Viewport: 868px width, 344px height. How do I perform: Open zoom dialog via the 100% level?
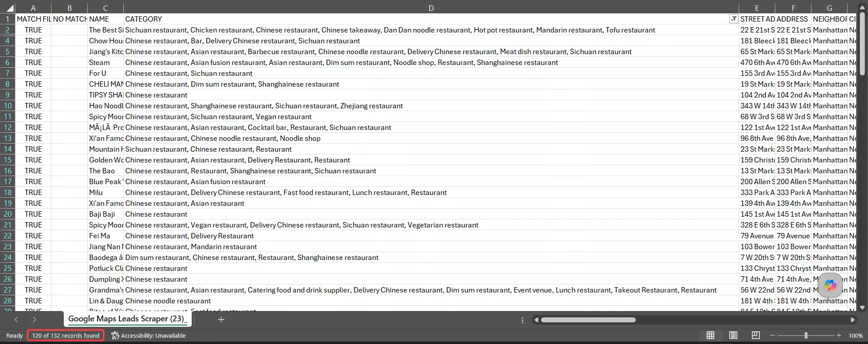[855, 336]
